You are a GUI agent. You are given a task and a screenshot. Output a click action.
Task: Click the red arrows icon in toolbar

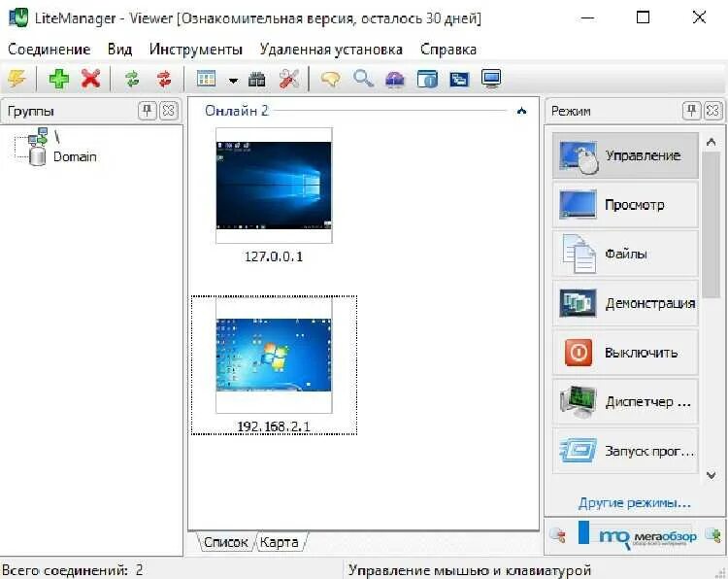(x=164, y=79)
